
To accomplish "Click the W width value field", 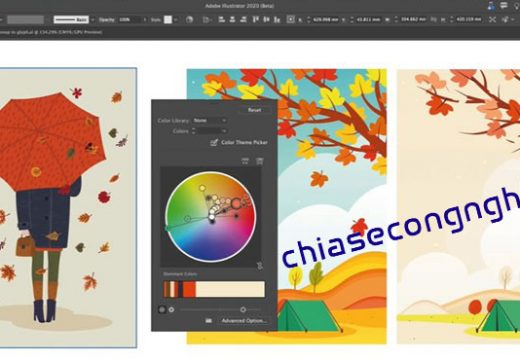I will [x=413, y=20].
